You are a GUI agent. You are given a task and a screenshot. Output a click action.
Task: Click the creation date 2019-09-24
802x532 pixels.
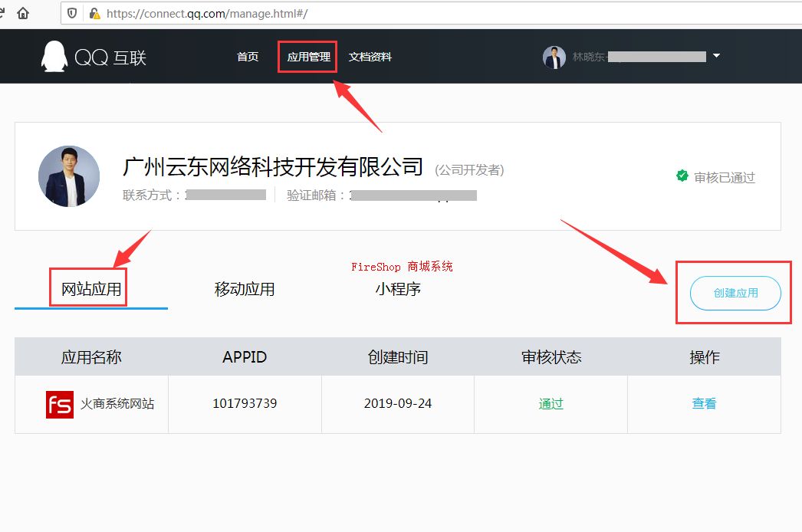click(398, 404)
